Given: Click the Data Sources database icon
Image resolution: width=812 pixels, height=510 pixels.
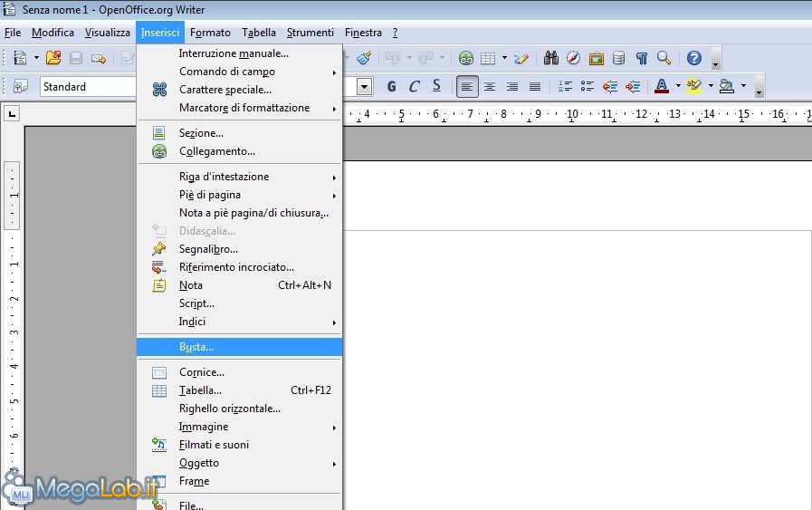Looking at the screenshot, I should (618, 58).
